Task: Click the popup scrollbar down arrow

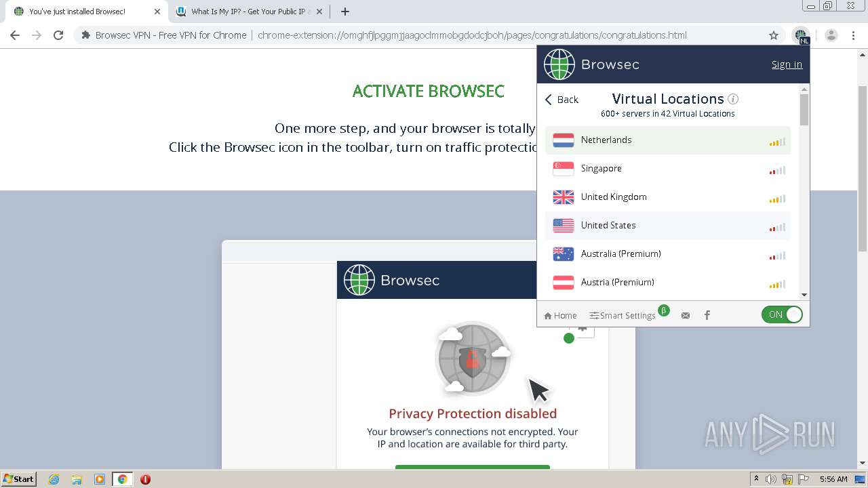Action: coord(804,295)
